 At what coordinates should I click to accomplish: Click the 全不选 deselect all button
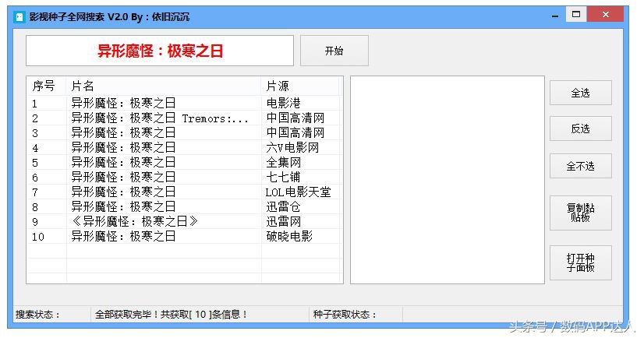coord(580,166)
